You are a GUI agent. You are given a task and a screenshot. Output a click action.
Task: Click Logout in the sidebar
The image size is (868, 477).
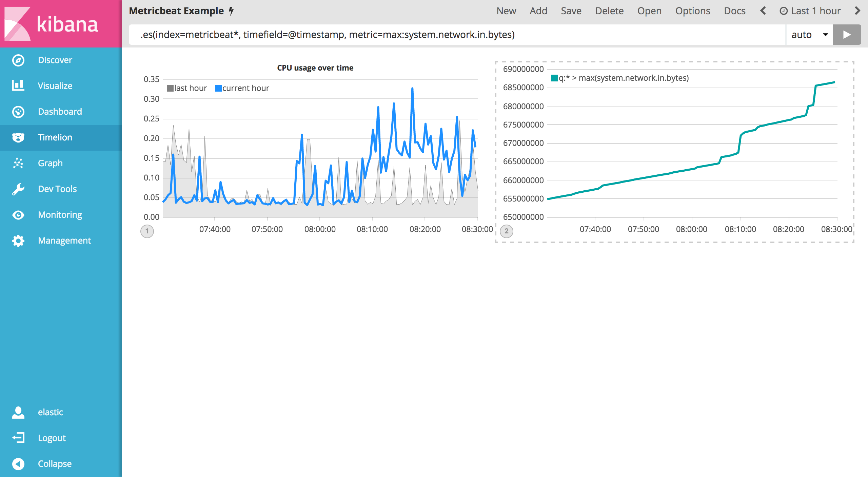pos(52,438)
